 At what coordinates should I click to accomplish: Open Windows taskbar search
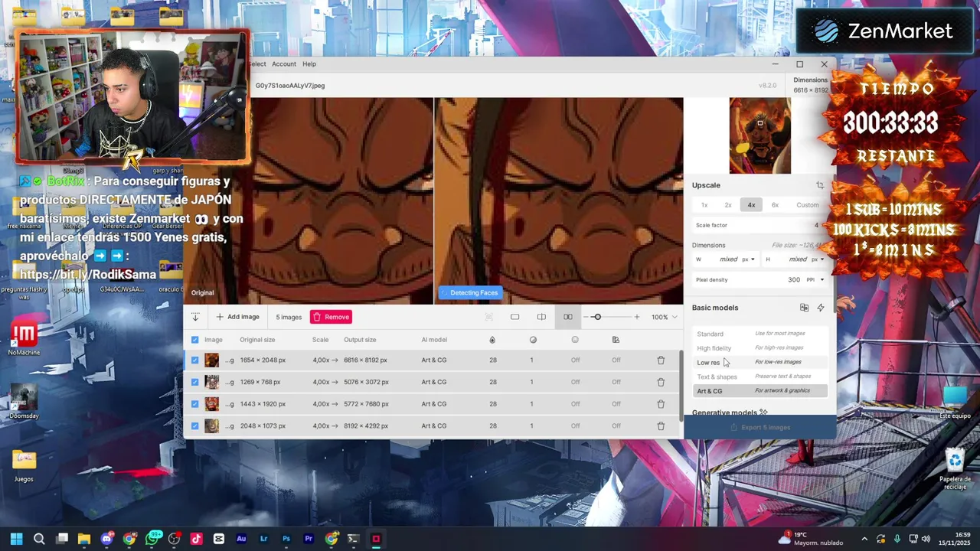pos(39,539)
